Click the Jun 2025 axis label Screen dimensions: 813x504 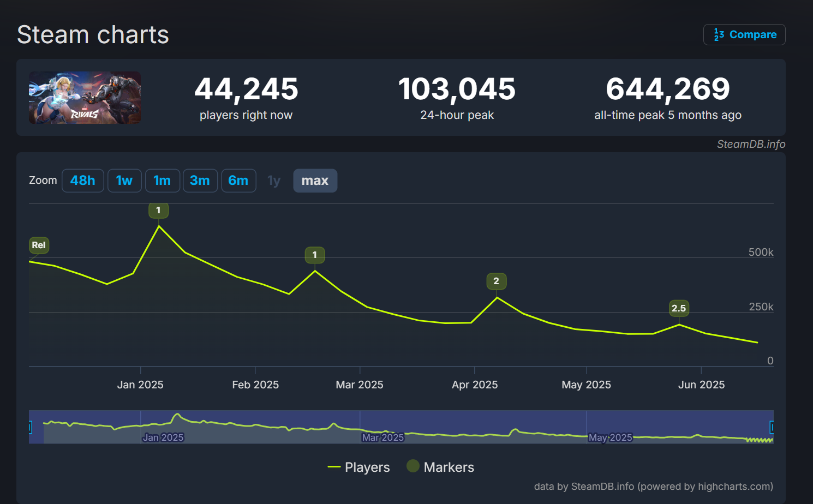tap(701, 385)
